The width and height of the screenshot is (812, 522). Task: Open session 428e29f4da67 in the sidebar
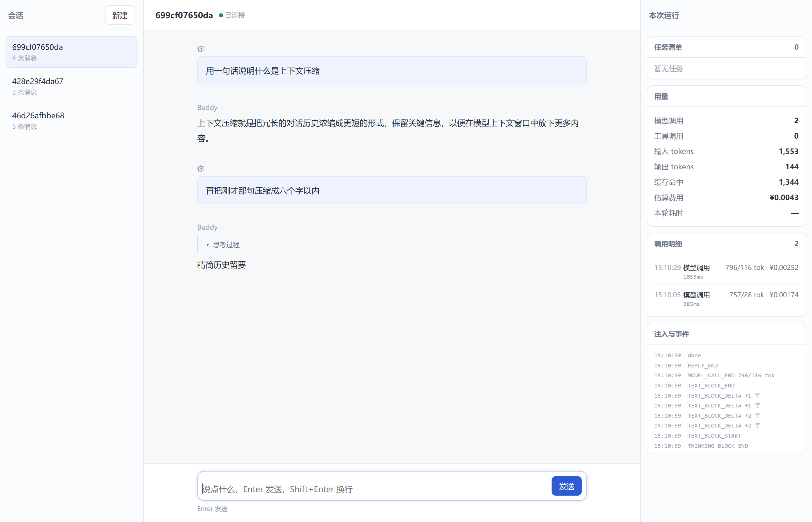72,86
